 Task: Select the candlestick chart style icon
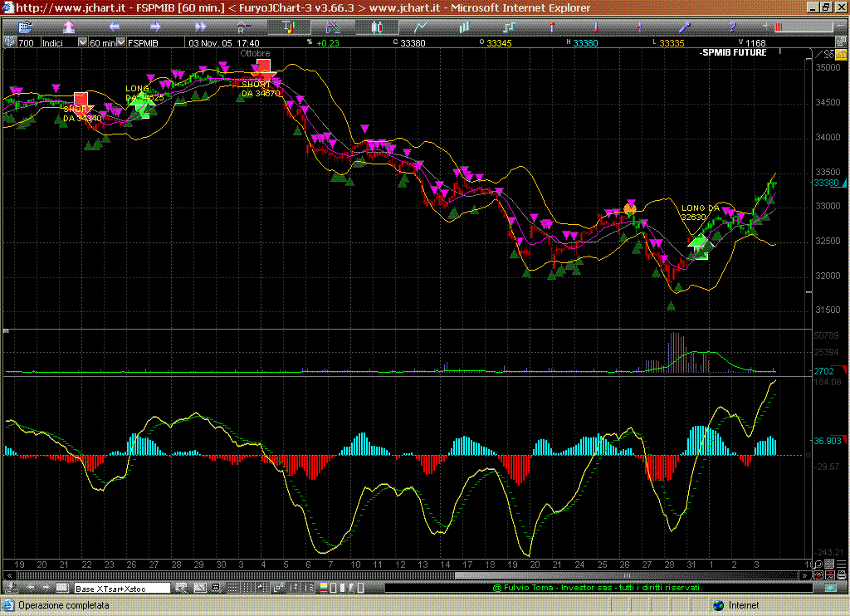click(x=376, y=27)
